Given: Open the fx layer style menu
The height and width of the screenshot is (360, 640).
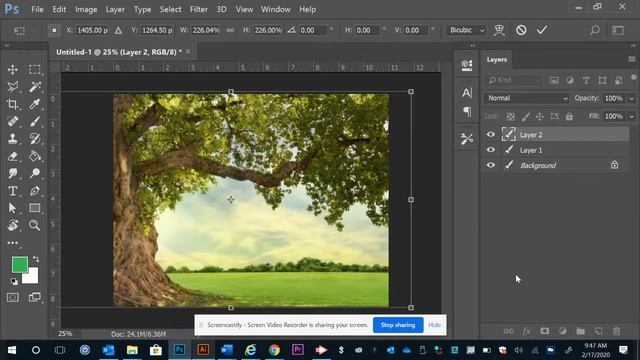Looking at the screenshot, I should click(527, 331).
